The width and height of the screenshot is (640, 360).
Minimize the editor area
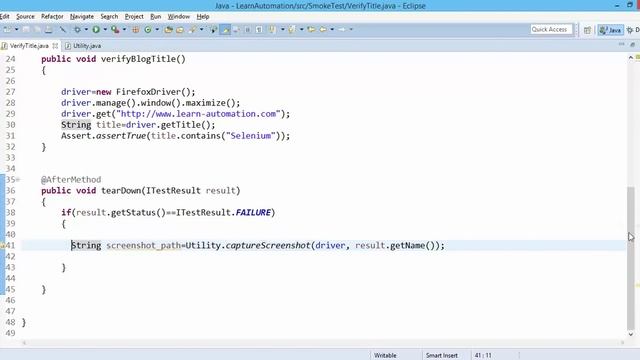621,44
